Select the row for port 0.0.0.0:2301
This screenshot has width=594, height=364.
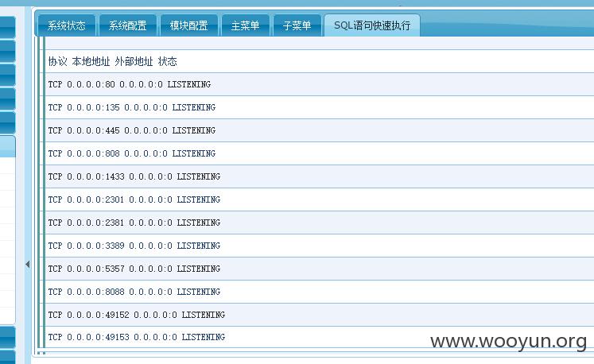(320, 199)
